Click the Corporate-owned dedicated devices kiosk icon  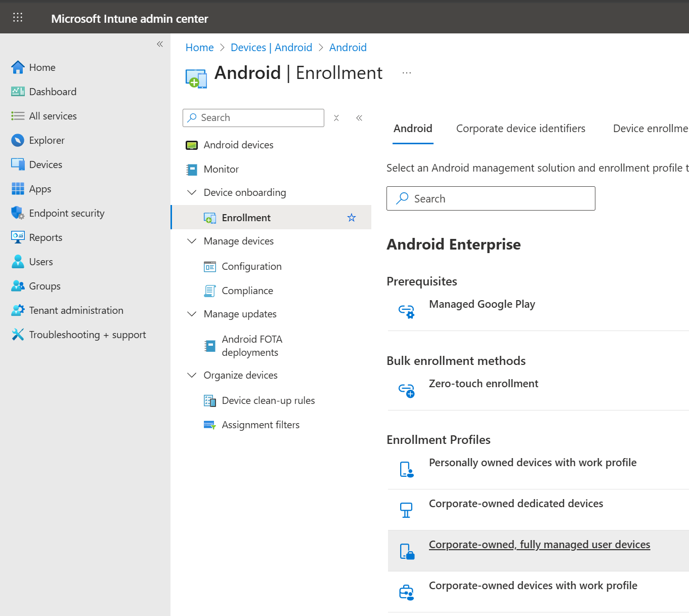tap(406, 510)
